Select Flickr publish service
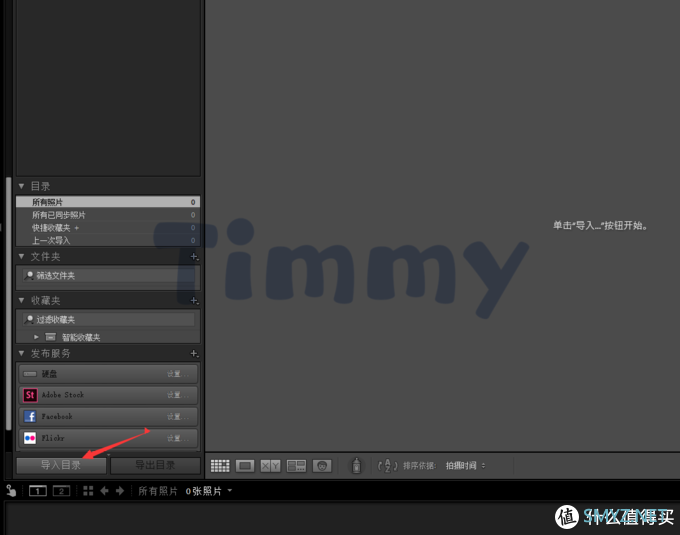680x535 pixels. coord(108,438)
